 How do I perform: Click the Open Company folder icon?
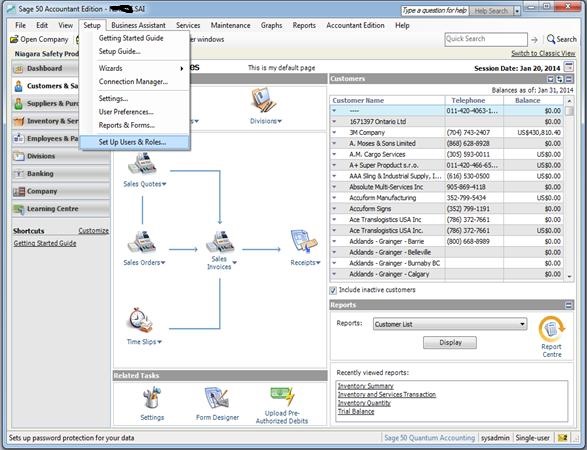tap(14, 39)
